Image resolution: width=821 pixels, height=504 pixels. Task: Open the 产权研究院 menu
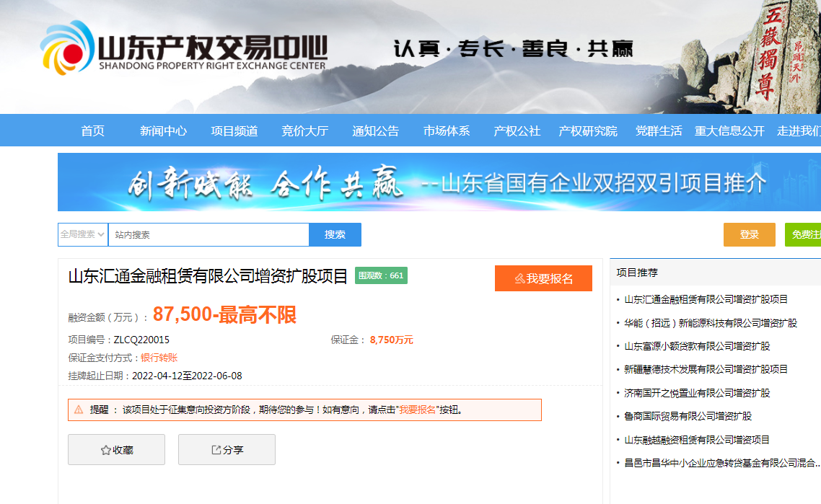point(587,131)
